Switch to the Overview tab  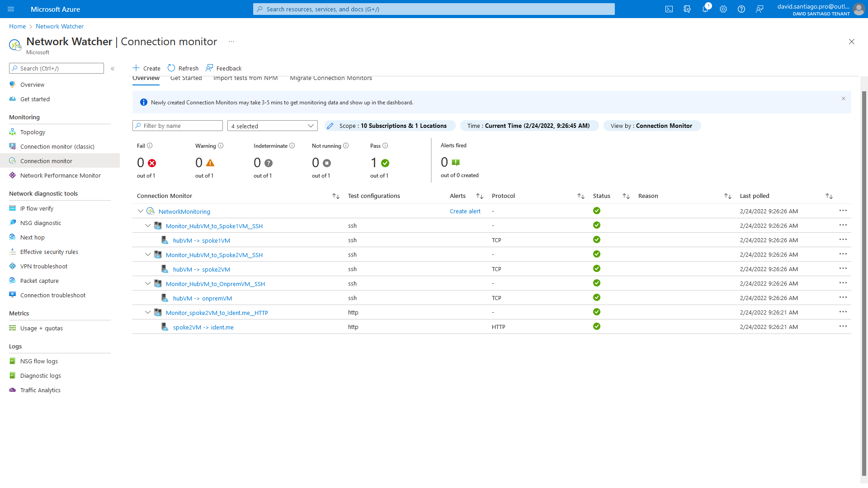[x=146, y=78]
